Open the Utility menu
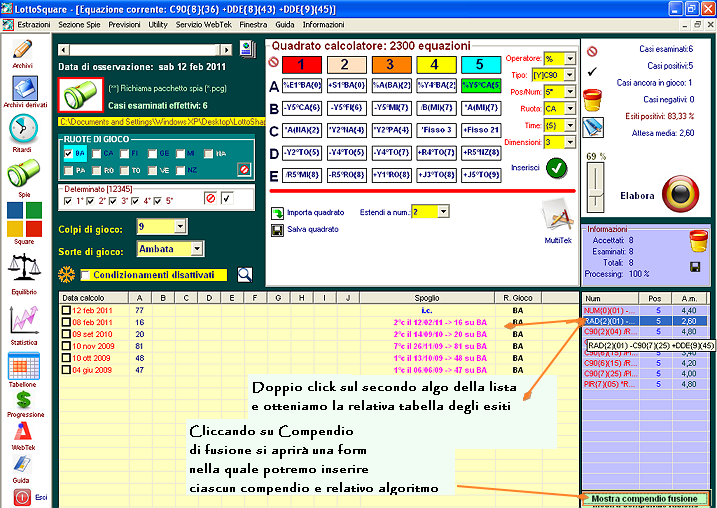 click(158, 25)
